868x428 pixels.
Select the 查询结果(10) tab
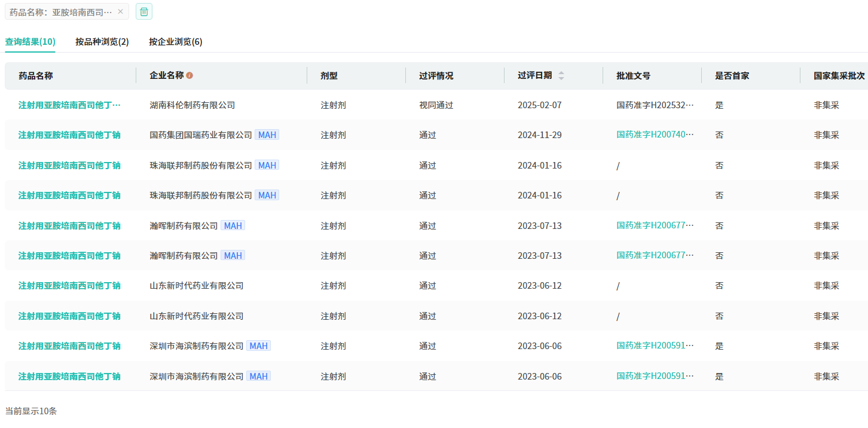point(30,42)
